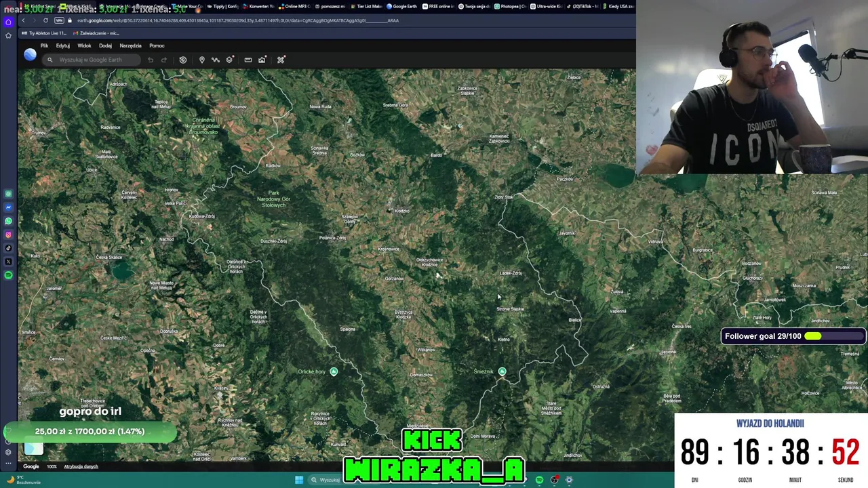Select the ruler measurement tool

248,60
